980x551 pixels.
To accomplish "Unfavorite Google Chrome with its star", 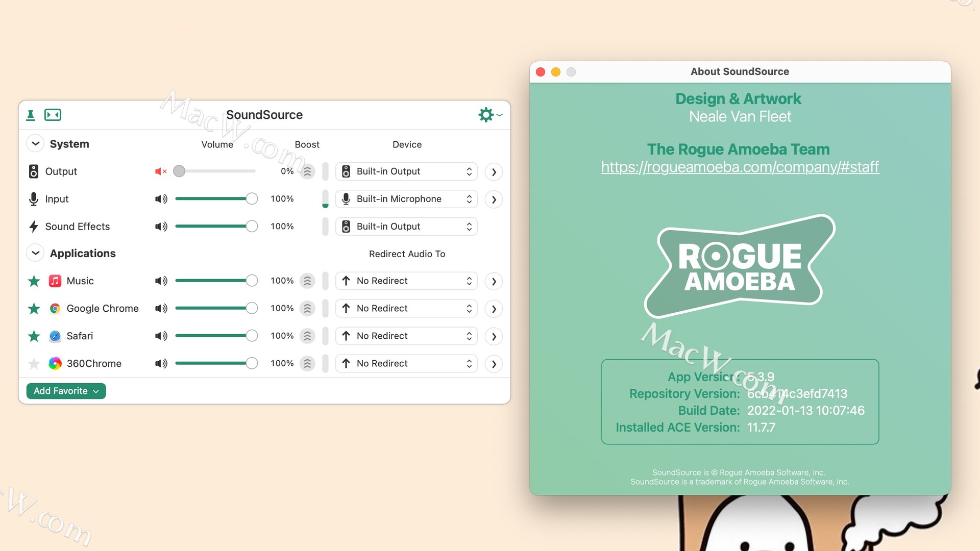I will coord(34,308).
